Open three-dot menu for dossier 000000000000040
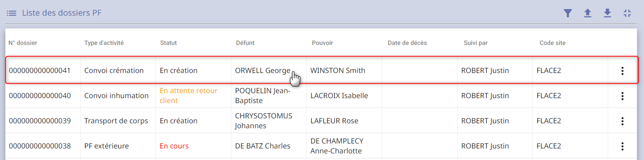Viewport: 644px width, 160px height. [623, 96]
